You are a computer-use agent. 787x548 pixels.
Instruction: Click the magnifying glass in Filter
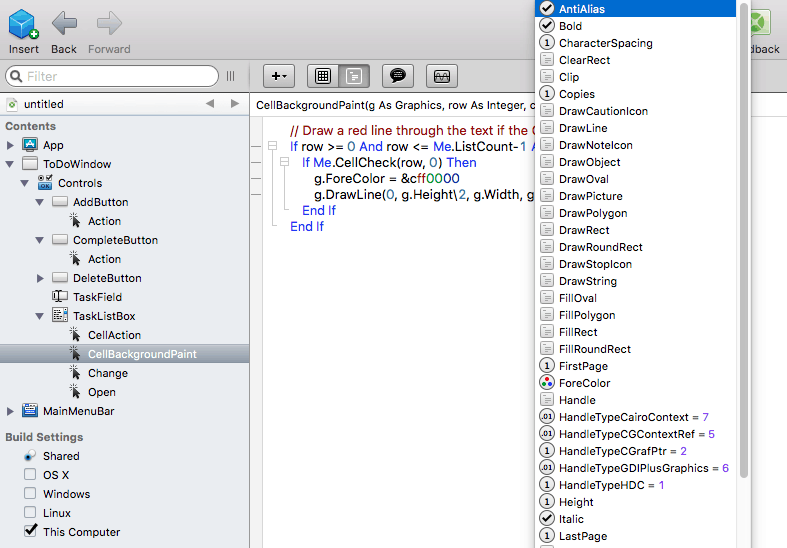tap(16, 76)
